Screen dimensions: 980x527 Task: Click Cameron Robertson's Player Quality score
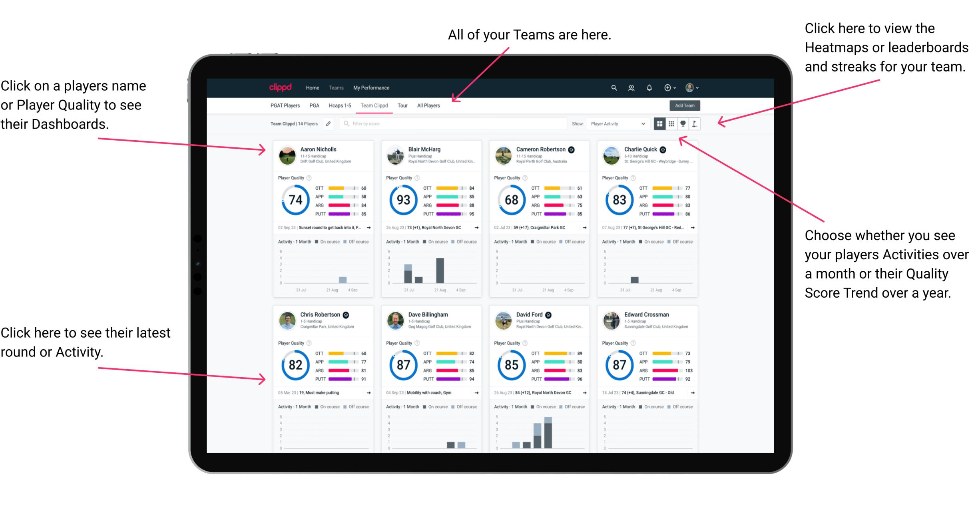(x=513, y=199)
